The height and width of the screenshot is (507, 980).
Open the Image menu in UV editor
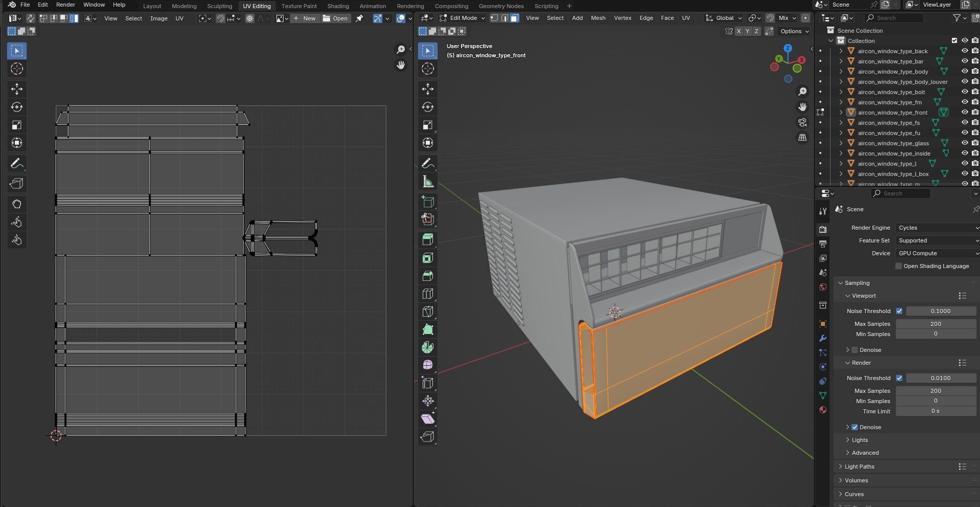tap(159, 18)
